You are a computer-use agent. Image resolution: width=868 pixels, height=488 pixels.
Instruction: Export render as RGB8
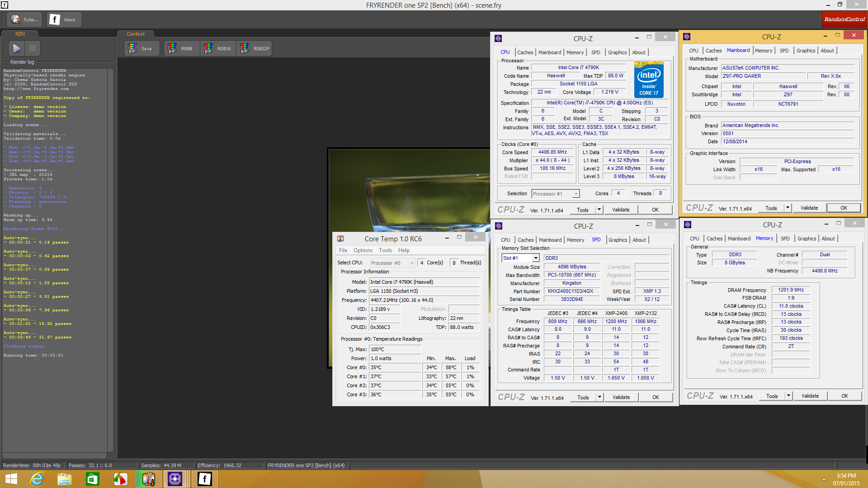tap(182, 48)
